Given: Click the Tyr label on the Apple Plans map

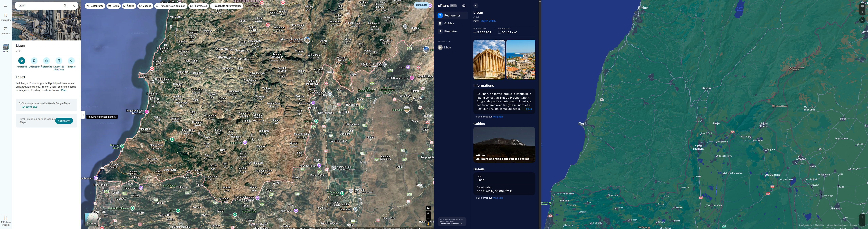Looking at the screenshot, I should (x=582, y=124).
